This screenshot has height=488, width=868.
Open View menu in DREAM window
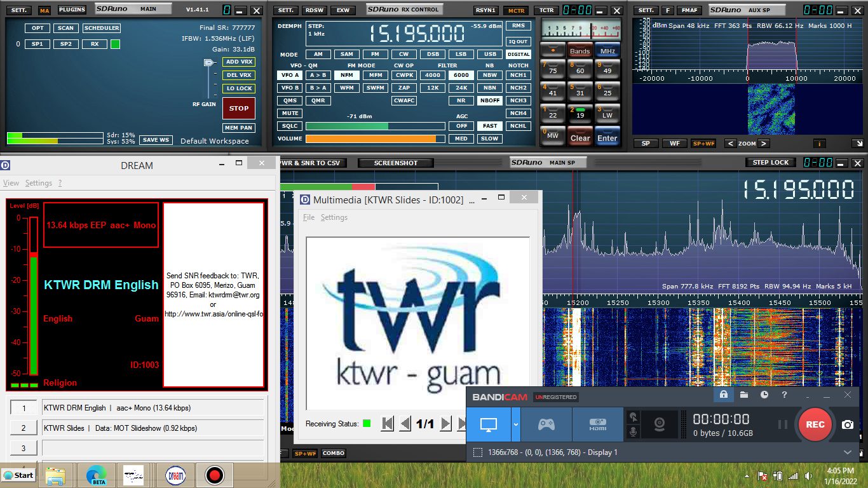(11, 183)
